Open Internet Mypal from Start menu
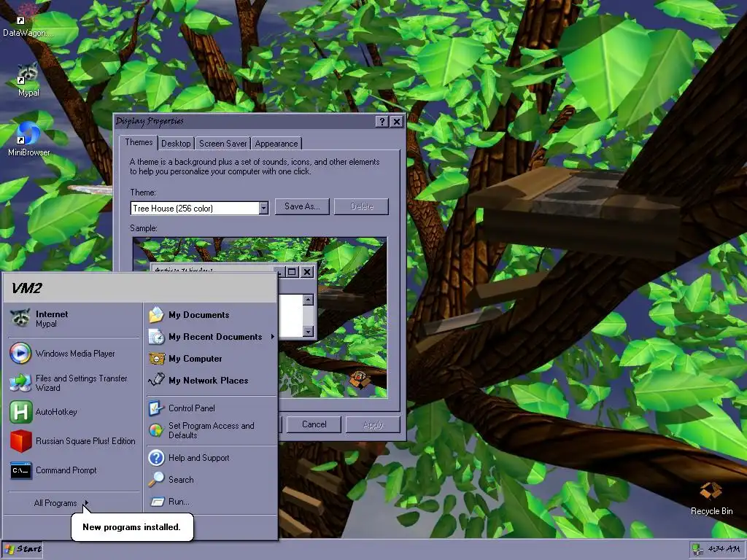The image size is (747, 560). tap(74, 319)
